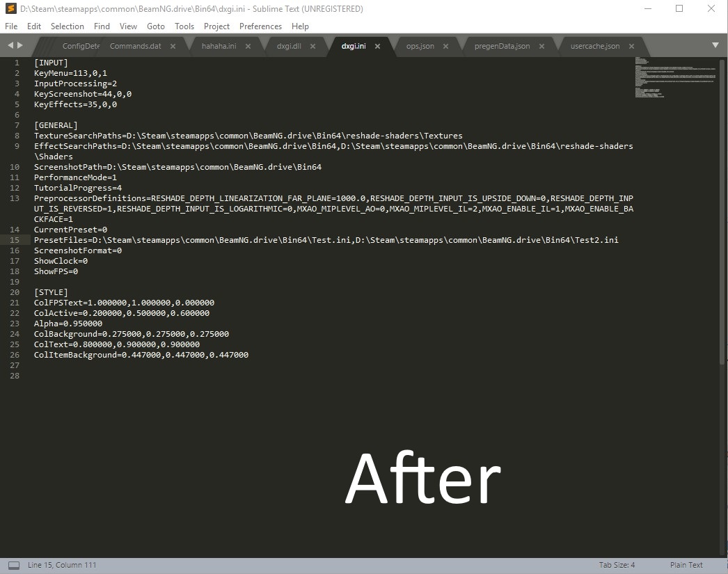Switch to the usercache.json tab
The image size is (728, 574).
[595, 46]
